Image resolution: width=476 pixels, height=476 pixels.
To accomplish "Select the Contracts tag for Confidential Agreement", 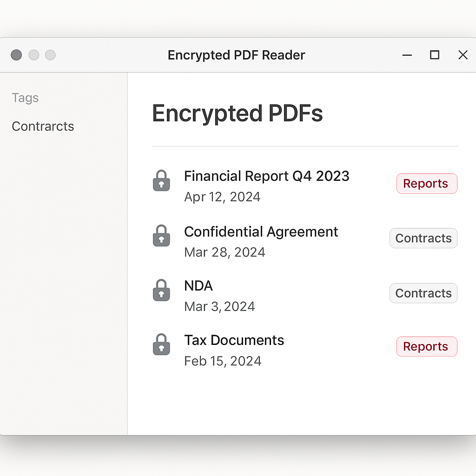I will [x=423, y=238].
